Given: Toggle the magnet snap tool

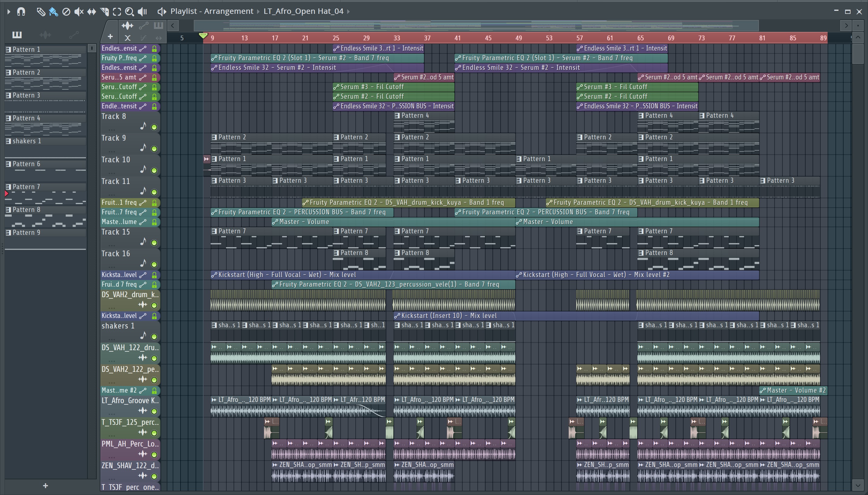Looking at the screenshot, I should (x=21, y=11).
